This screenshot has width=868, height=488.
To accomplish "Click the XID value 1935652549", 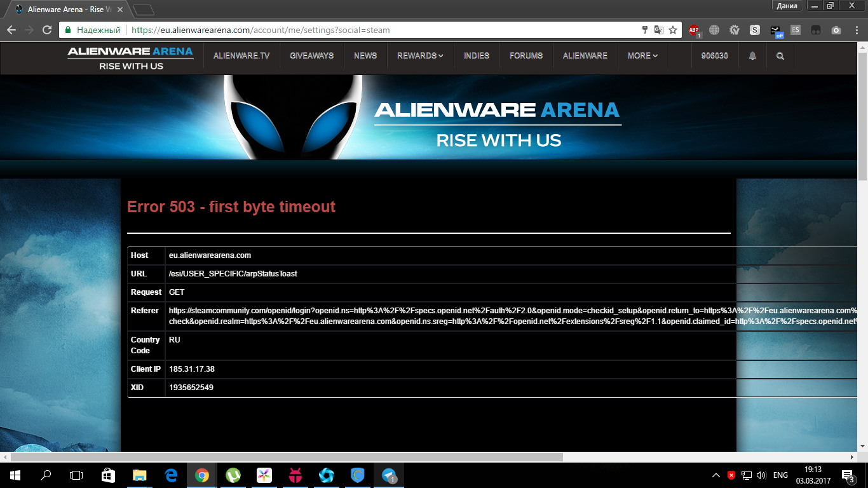I will click(191, 388).
